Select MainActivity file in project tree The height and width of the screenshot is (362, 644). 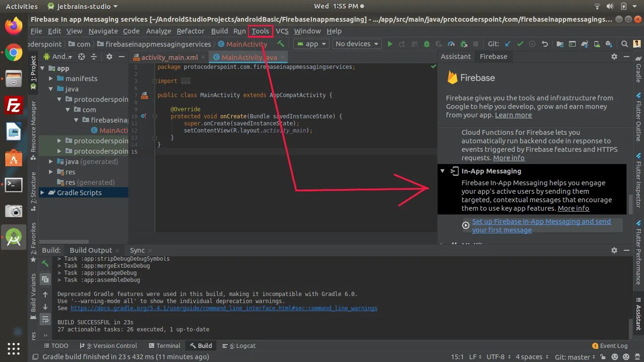(109, 131)
